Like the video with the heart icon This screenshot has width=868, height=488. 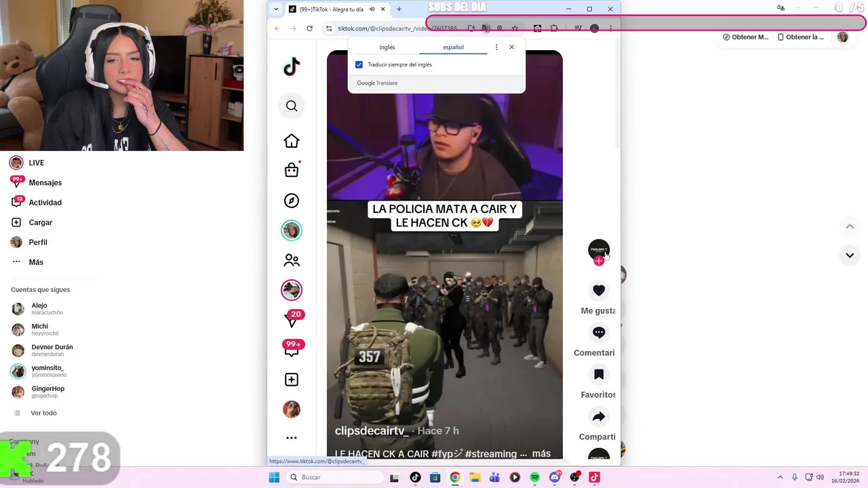click(x=599, y=290)
